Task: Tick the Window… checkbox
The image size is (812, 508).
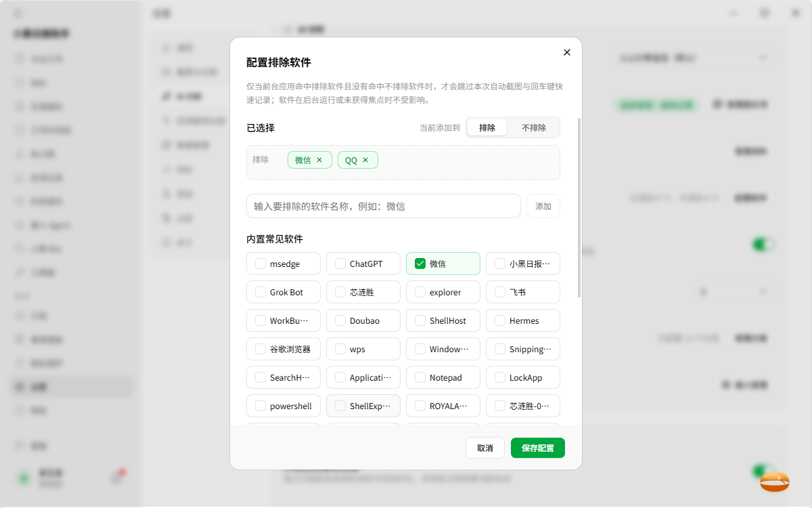Action: pyautogui.click(x=420, y=349)
